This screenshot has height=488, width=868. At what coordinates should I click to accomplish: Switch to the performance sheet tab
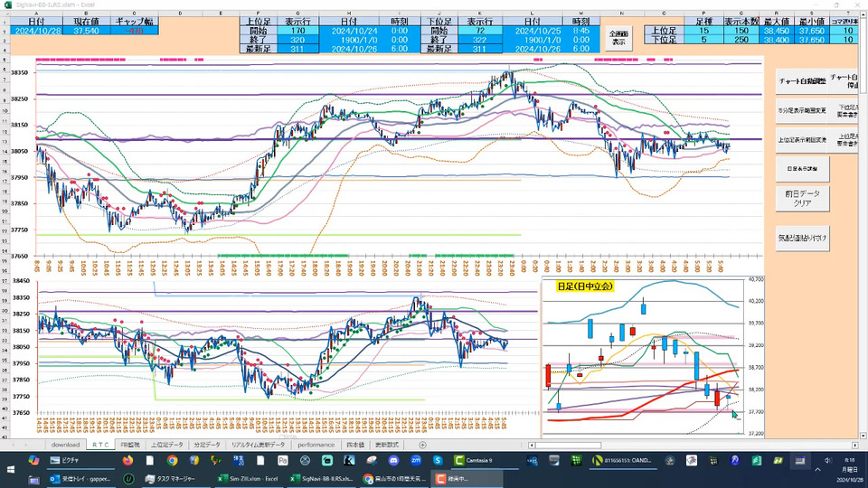coord(316,445)
